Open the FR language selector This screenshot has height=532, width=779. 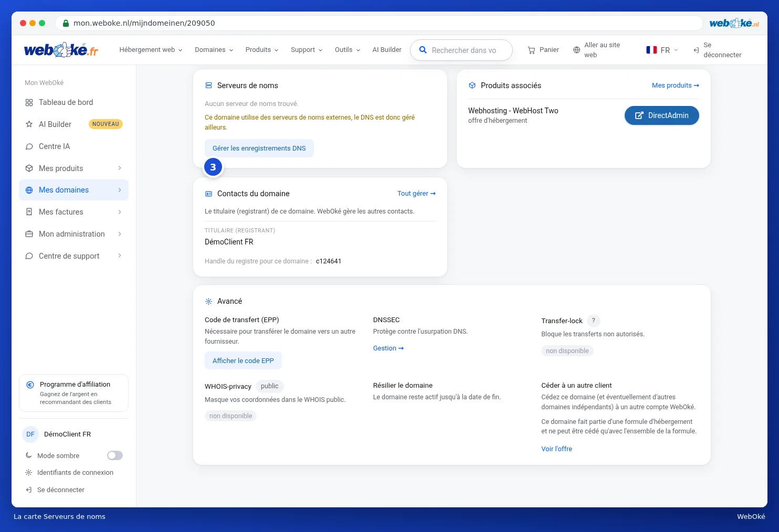click(x=662, y=50)
